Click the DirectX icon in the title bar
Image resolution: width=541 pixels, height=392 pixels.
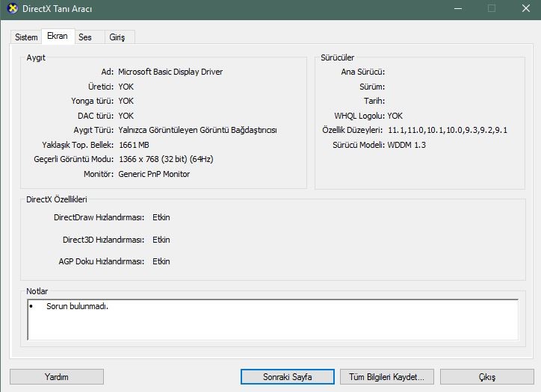pos(12,9)
